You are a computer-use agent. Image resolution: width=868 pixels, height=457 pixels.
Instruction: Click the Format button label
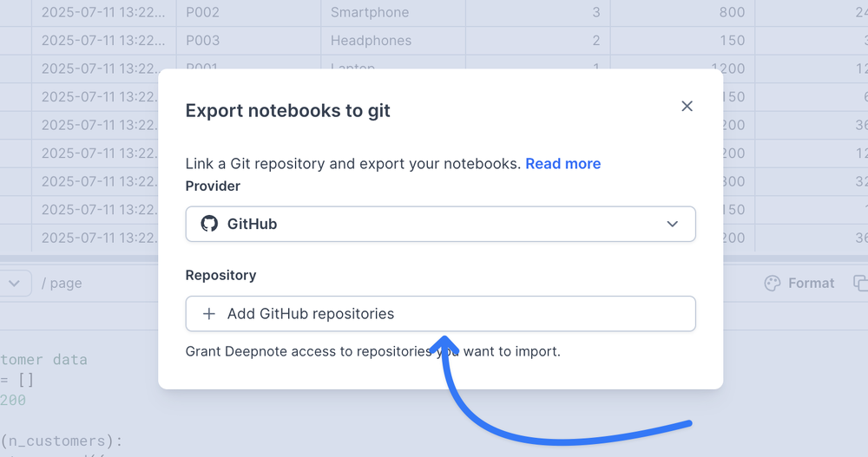(811, 284)
